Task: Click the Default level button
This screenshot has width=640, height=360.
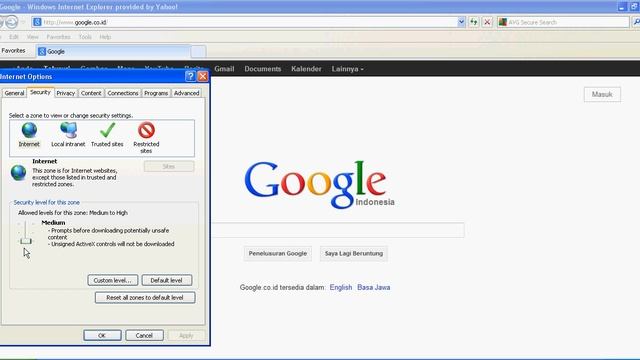Action: pos(167,280)
